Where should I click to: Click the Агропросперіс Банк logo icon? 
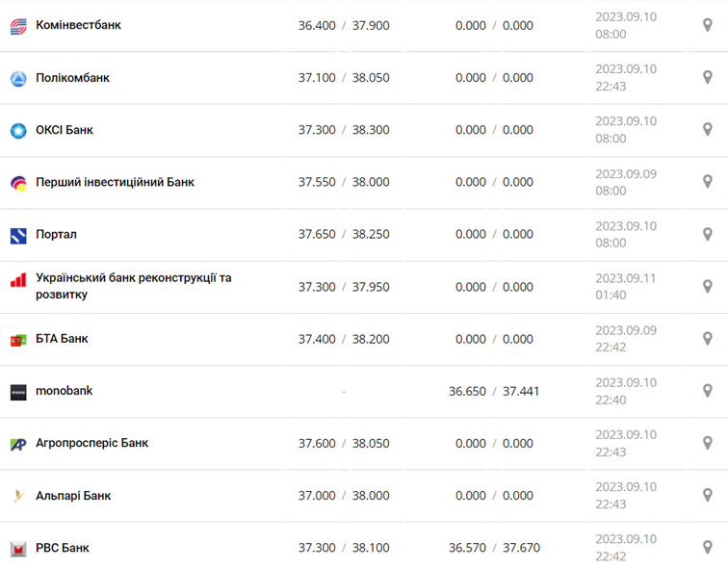pyautogui.click(x=18, y=444)
